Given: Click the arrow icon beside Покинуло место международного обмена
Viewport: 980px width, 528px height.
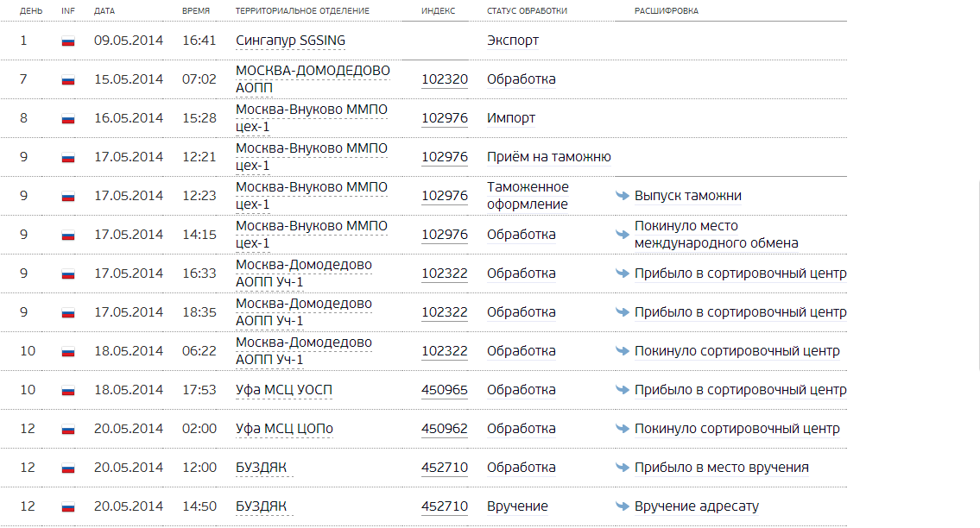Looking at the screenshot, I should tap(622, 235).
